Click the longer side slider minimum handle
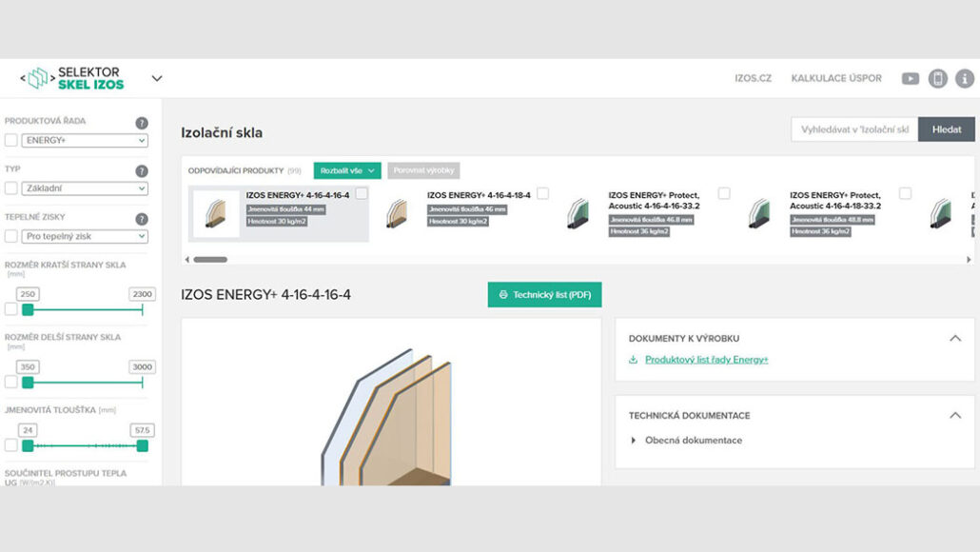Screen dimensions: 980x552 (28, 383)
